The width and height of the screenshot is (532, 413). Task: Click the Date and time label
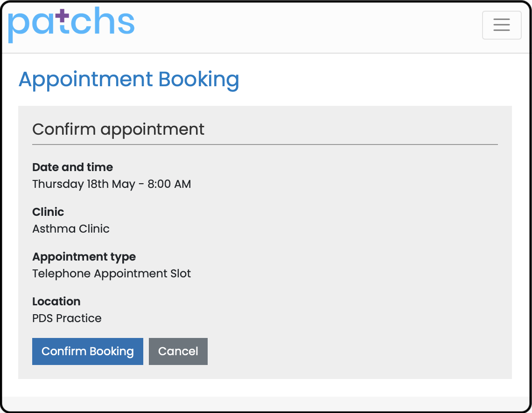pos(73,167)
